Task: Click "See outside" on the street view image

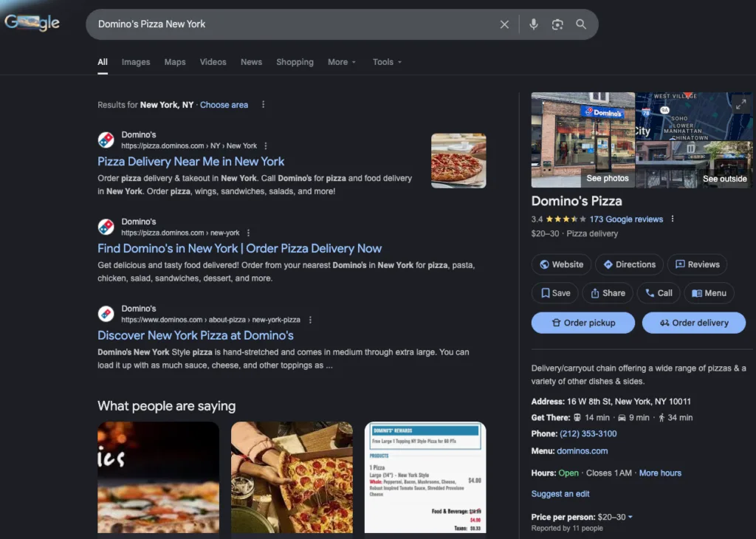Action: (x=725, y=178)
